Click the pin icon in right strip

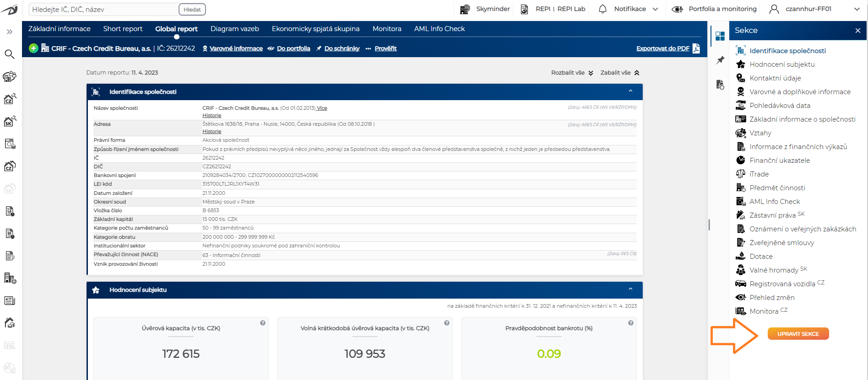pos(720,60)
